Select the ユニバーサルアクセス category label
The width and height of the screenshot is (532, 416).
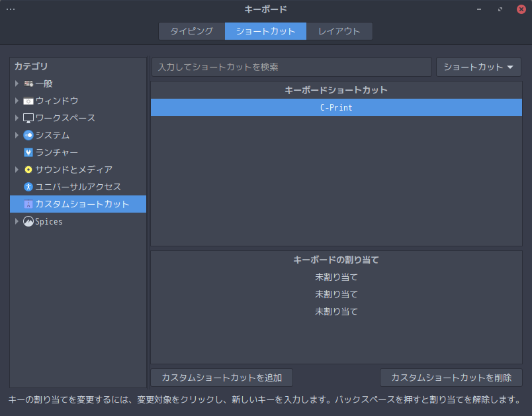[x=78, y=187]
